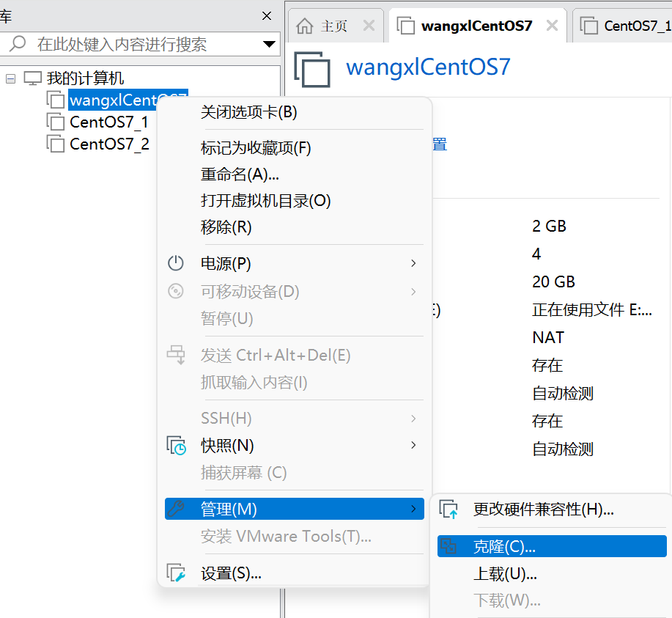
Task: Select wangxlCentOS7 in the library tree
Action: click(x=113, y=100)
